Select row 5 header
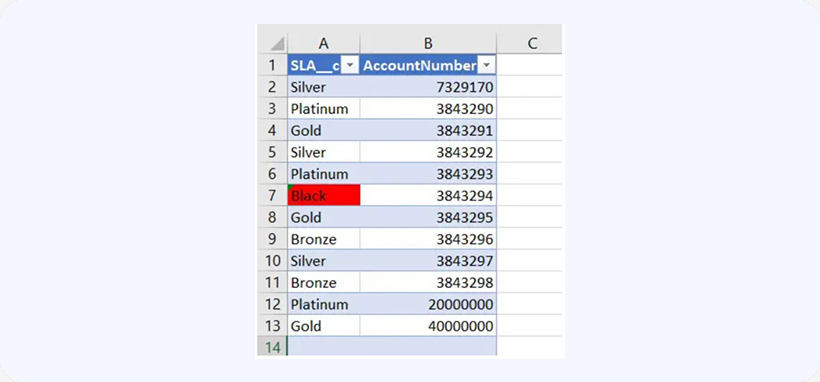 pos(272,152)
